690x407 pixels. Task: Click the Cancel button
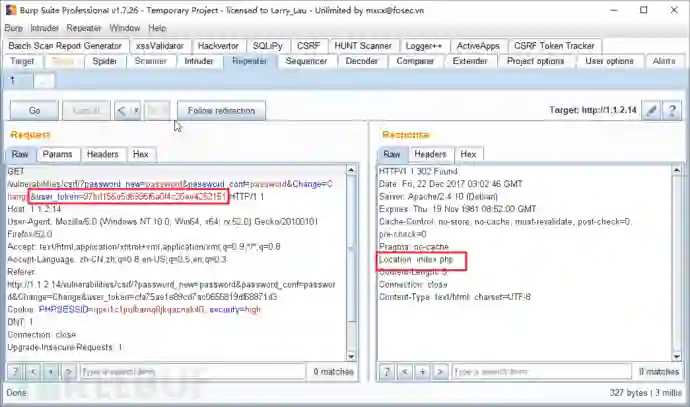[86, 110]
